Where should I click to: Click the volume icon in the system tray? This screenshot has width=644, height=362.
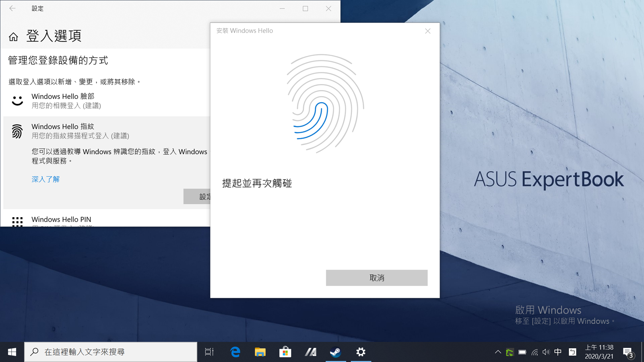point(546,352)
